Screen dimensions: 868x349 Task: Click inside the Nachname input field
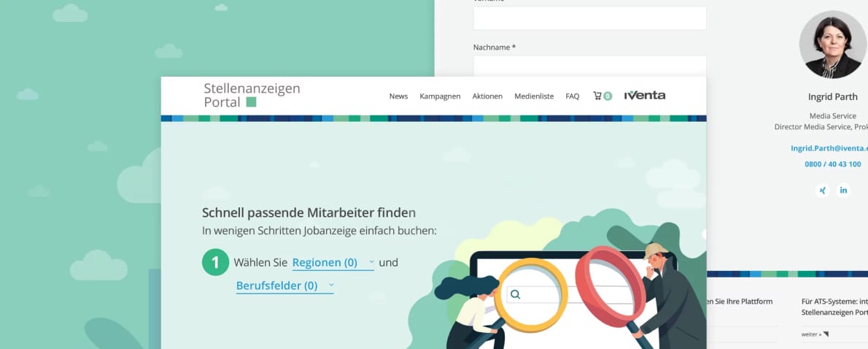pos(589,66)
